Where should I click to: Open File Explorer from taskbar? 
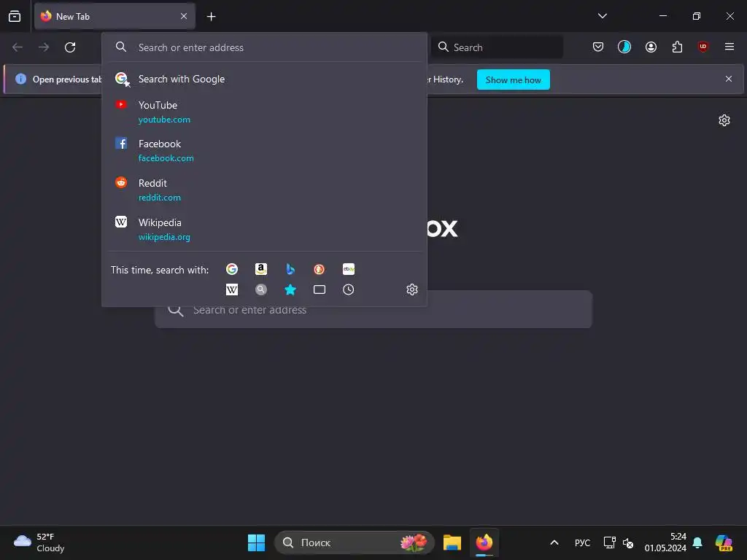(x=452, y=542)
